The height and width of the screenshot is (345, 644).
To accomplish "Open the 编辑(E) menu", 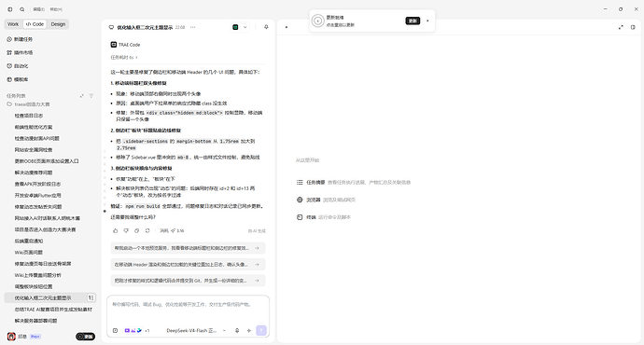I will (x=39, y=9).
